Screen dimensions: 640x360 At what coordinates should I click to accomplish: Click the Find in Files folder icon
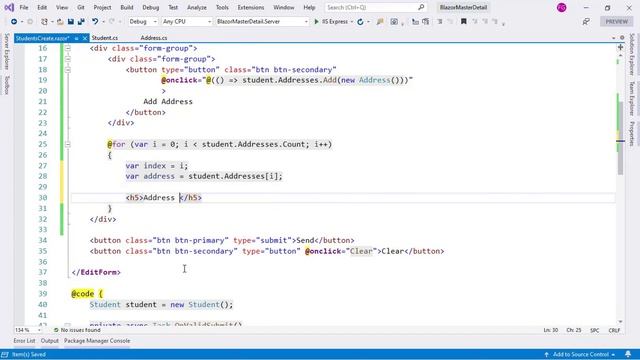tap(380, 22)
